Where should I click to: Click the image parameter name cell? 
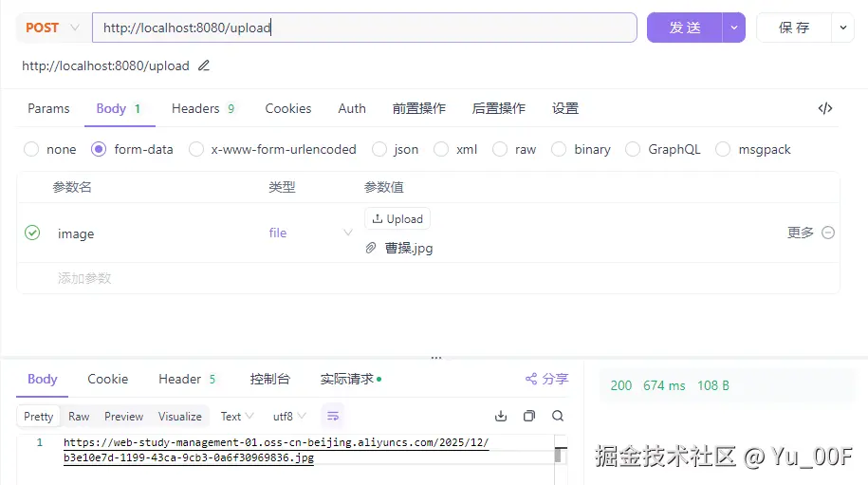(x=76, y=233)
